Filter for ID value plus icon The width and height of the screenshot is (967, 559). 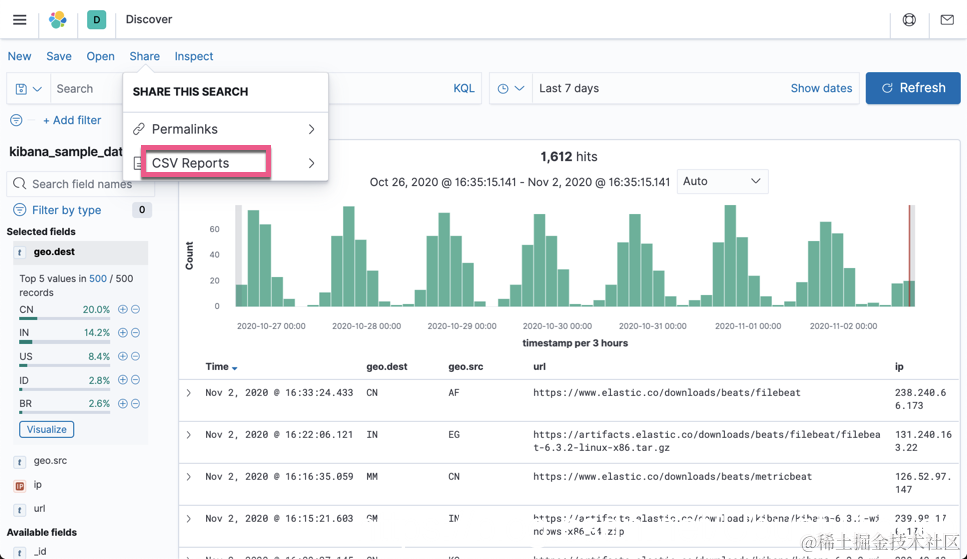click(x=123, y=380)
